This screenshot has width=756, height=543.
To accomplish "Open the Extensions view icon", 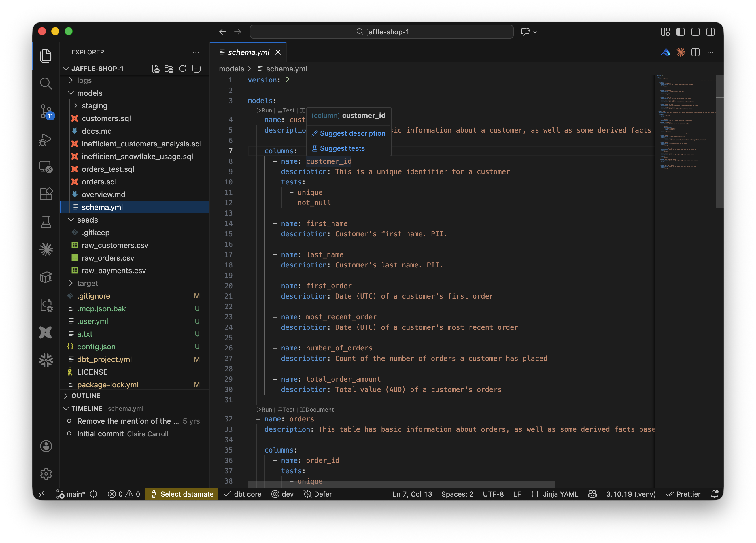I will (46, 194).
